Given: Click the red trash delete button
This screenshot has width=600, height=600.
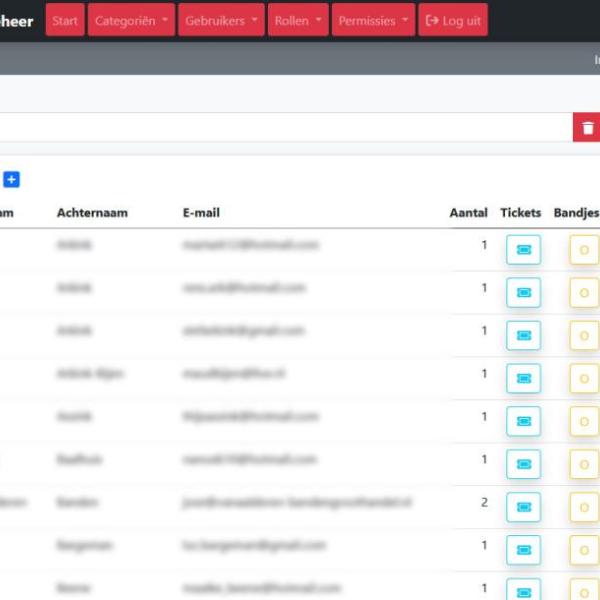Looking at the screenshot, I should click(587, 128).
